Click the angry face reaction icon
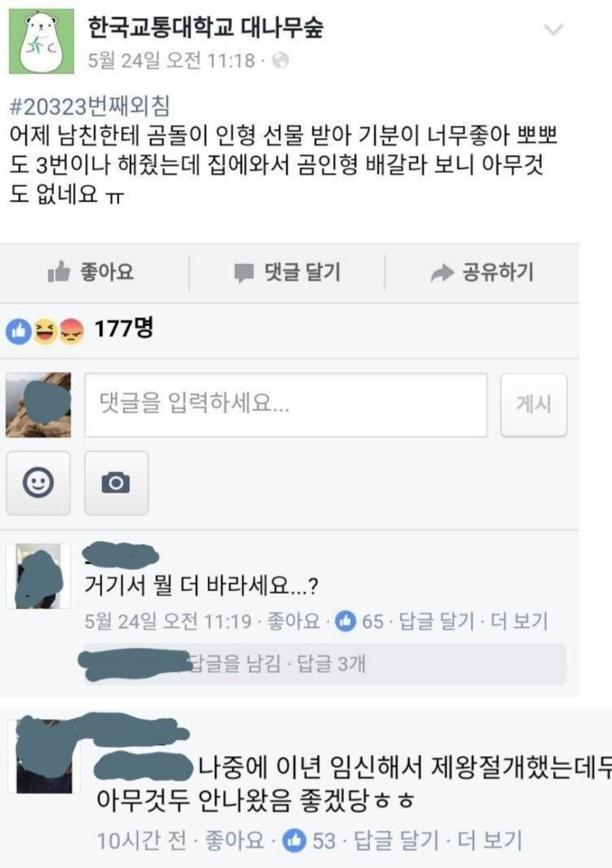The width and height of the screenshot is (612, 868). click(x=71, y=332)
